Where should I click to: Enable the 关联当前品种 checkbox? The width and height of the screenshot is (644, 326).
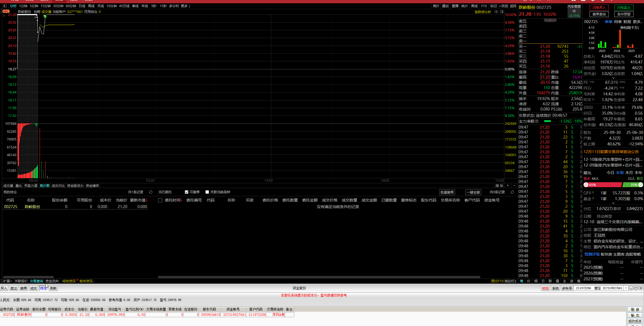207,192
